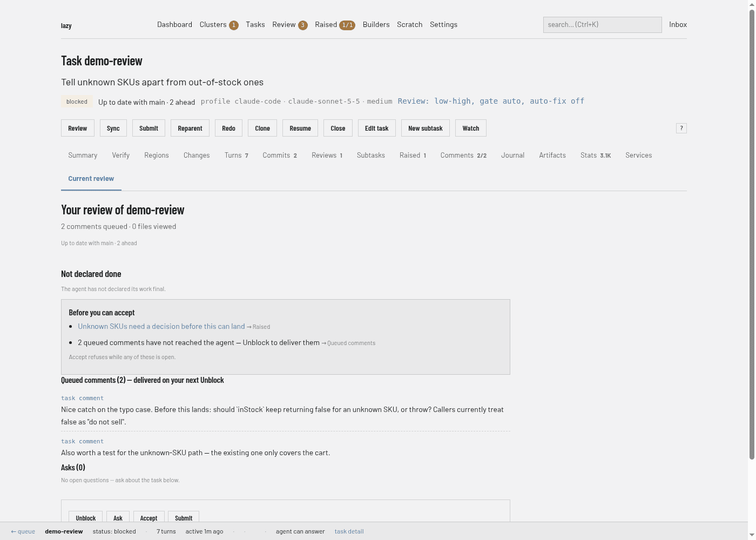Screen dimensions: 756x540
Task: Switch to the Journal tab
Action: click(x=512, y=155)
